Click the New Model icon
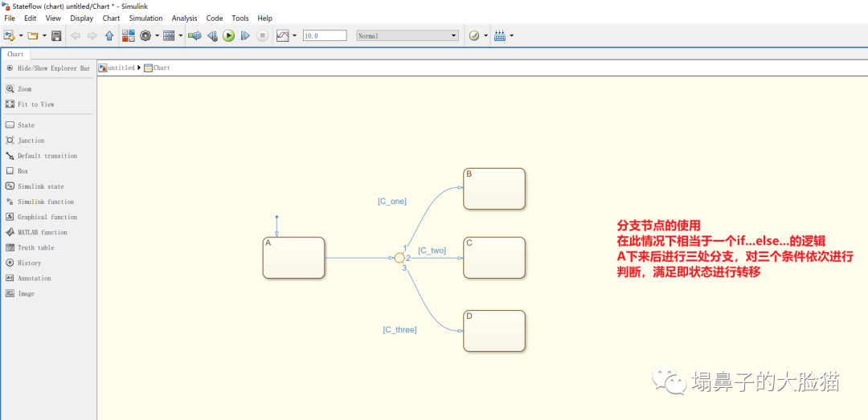The height and width of the screenshot is (420, 868). pyautogui.click(x=9, y=36)
